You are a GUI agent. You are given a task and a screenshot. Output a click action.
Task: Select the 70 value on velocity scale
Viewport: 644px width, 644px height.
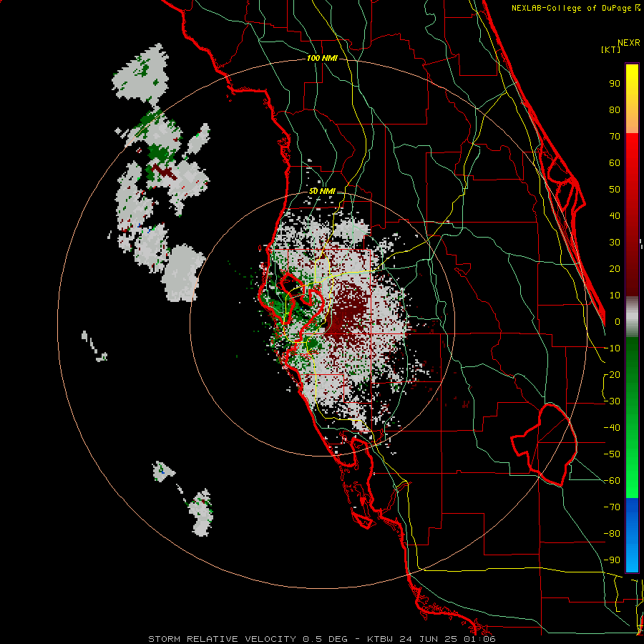(x=615, y=137)
